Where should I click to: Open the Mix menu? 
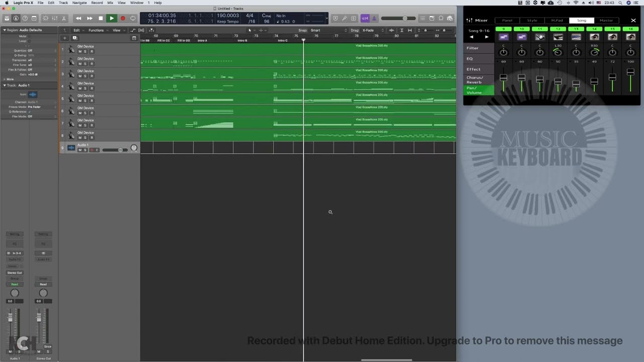coord(110,3)
